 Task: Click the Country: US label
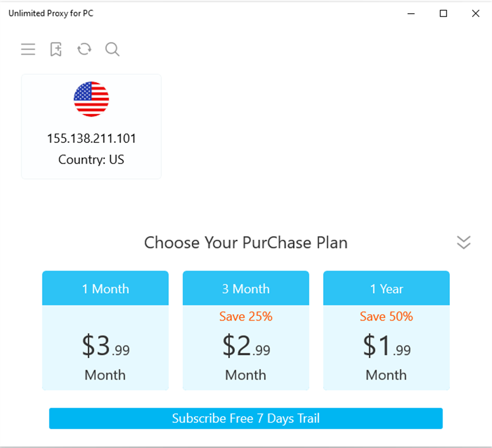point(91,159)
